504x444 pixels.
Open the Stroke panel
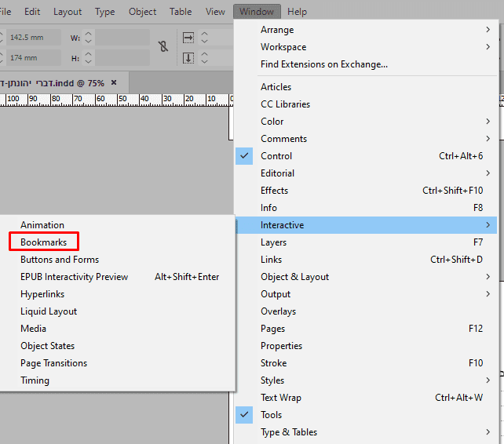[x=366, y=363]
